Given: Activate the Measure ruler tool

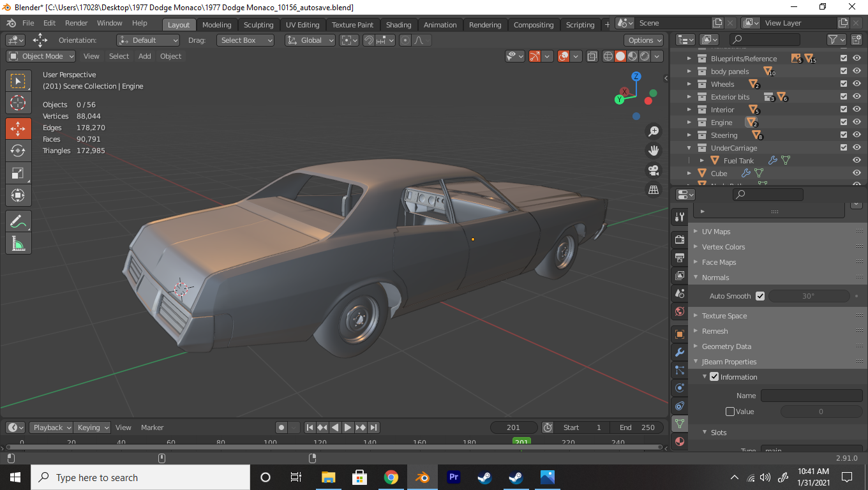Looking at the screenshot, I should (x=18, y=244).
